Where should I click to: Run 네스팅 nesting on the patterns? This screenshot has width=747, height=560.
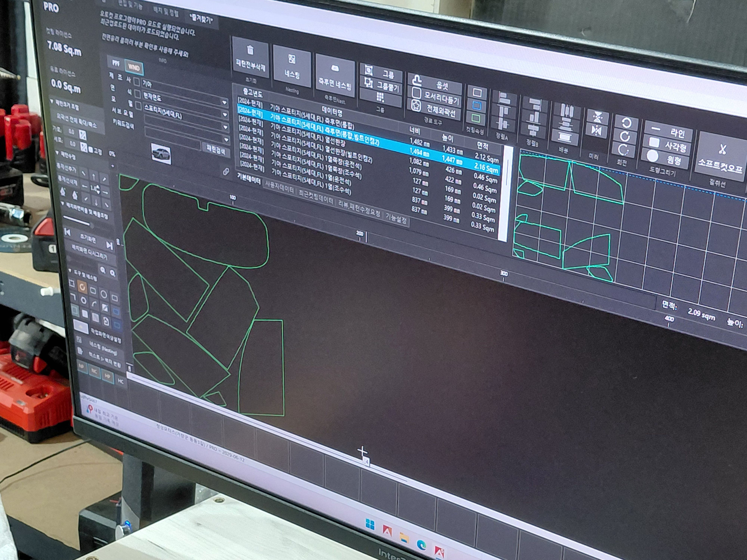pos(292,66)
